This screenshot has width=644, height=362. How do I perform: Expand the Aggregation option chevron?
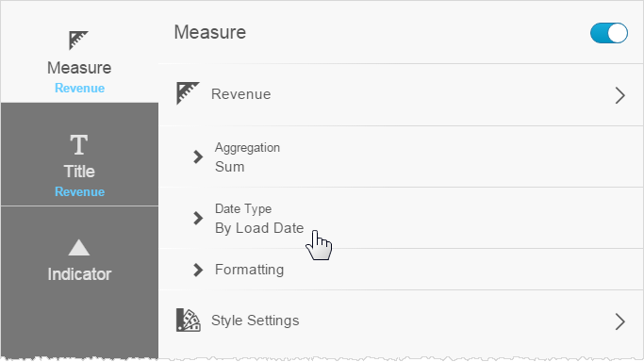point(198,156)
